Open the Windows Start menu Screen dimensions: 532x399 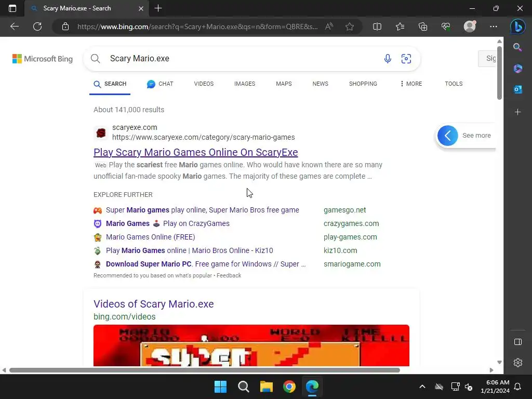[220, 387]
